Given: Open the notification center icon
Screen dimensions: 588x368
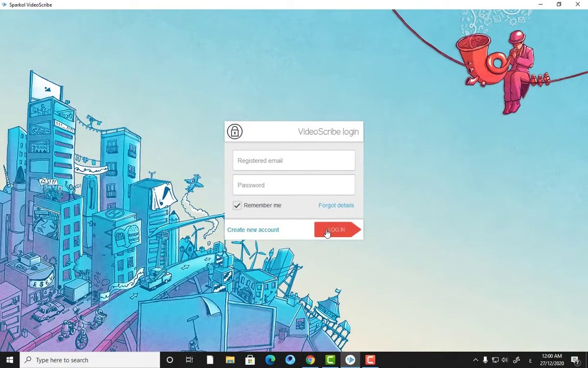Looking at the screenshot, I should (576, 360).
